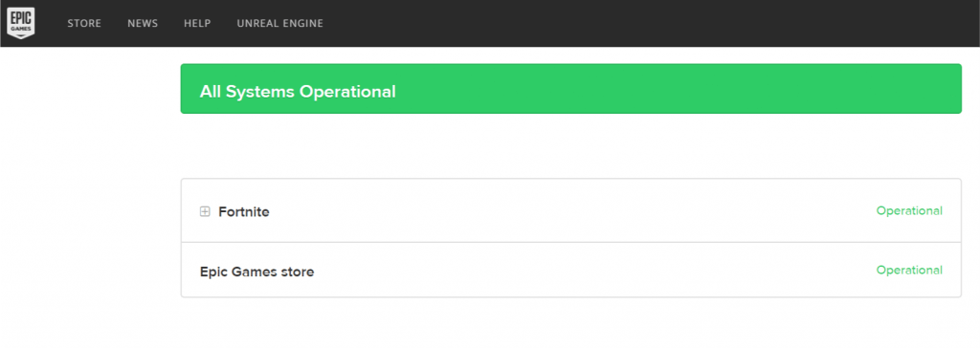Select the All Systems Operational heading text
Screen dimensions: 980x348
(298, 92)
